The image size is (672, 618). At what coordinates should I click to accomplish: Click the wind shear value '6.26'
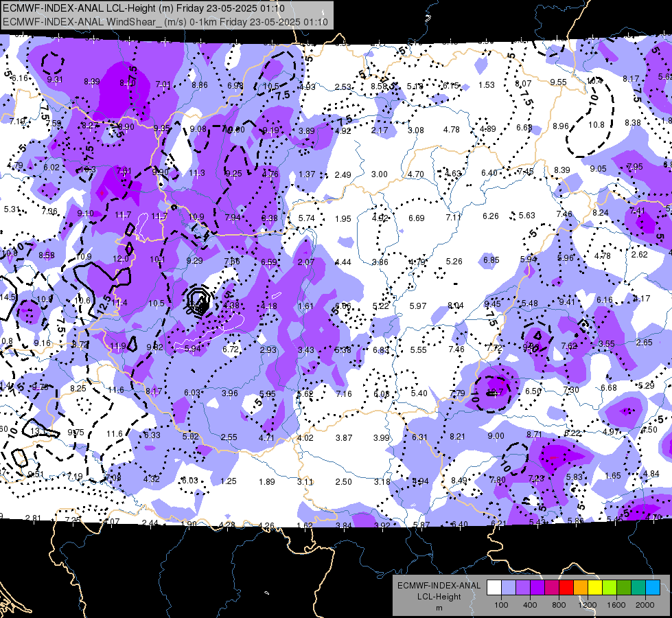(490, 216)
